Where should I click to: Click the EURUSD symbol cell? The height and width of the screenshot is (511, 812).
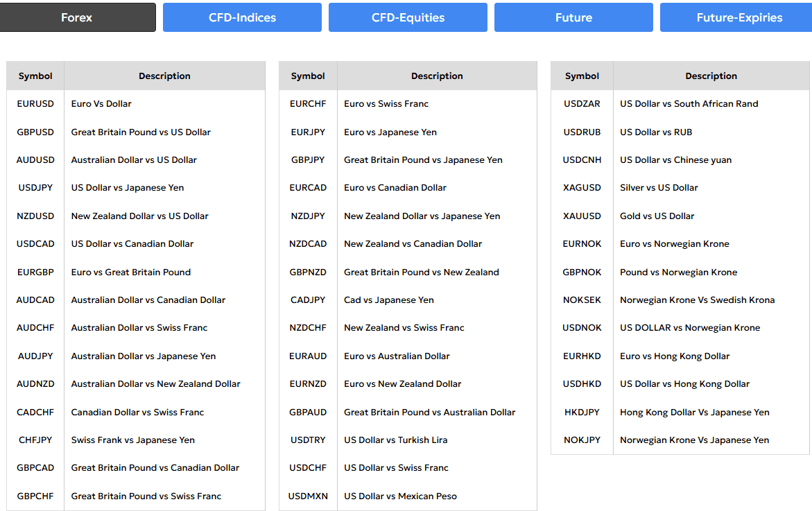35,104
